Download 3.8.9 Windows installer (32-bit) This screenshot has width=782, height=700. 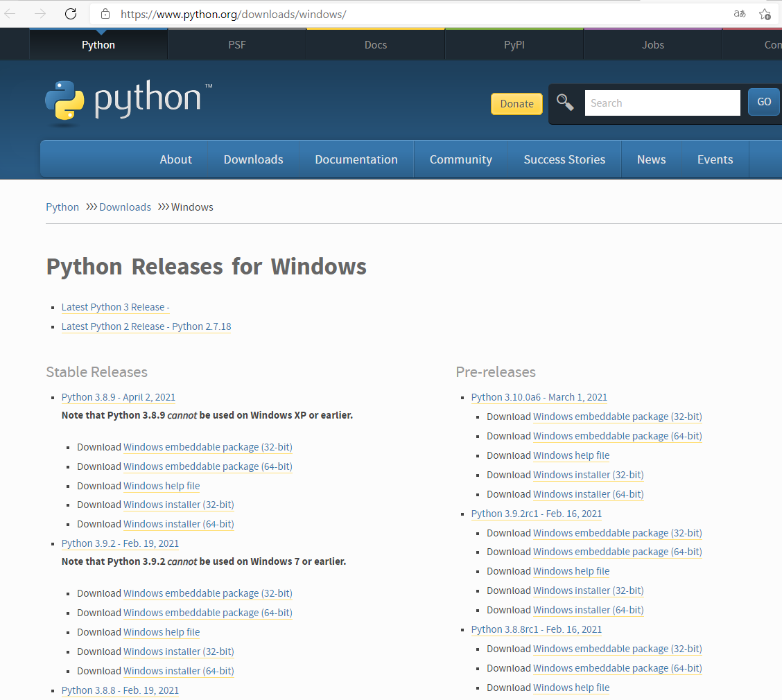tap(179, 505)
